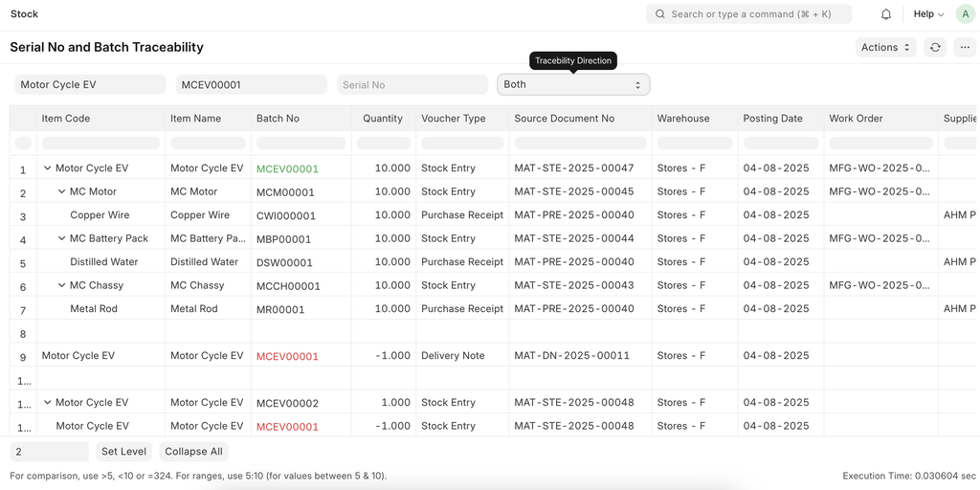Open the Traceability Direction 'Both' dropdown
This screenshot has width=980, height=490.
click(x=573, y=84)
